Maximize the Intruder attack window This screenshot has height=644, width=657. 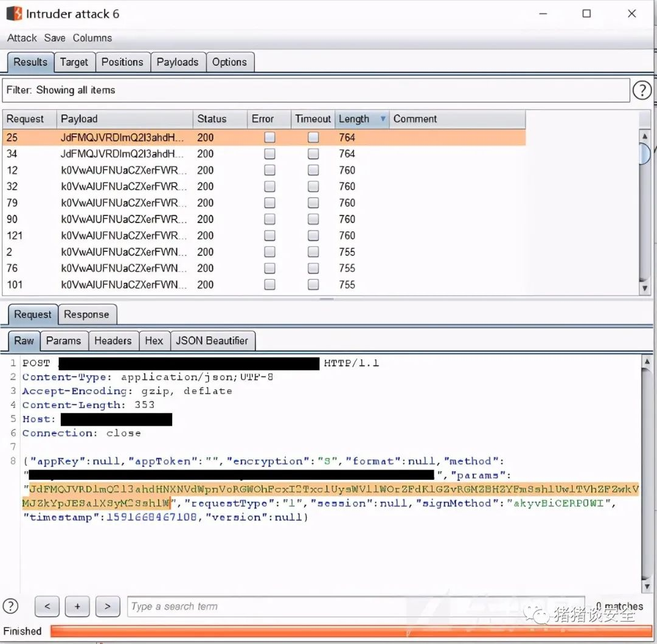[x=586, y=13]
